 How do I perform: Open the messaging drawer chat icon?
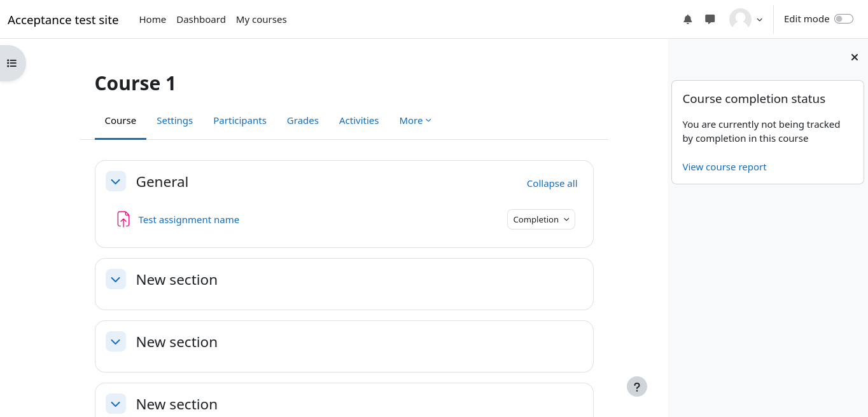click(710, 20)
